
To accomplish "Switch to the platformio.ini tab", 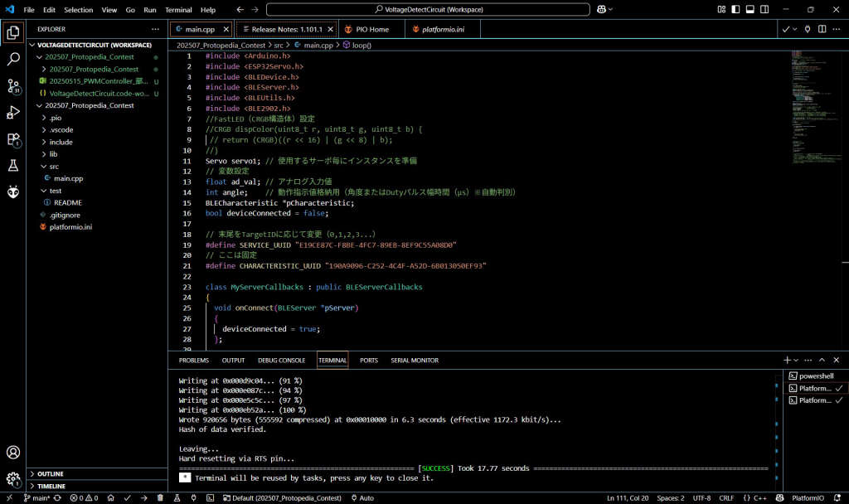I will 443,29.
